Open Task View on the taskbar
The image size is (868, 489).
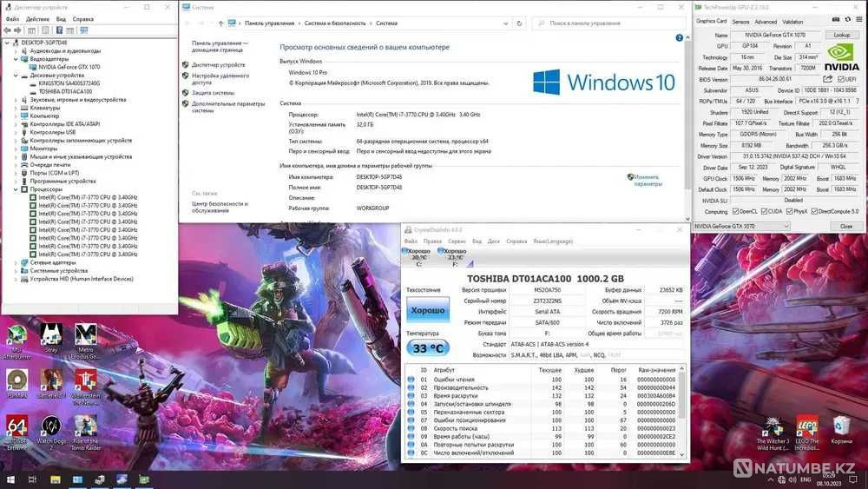pos(32,479)
